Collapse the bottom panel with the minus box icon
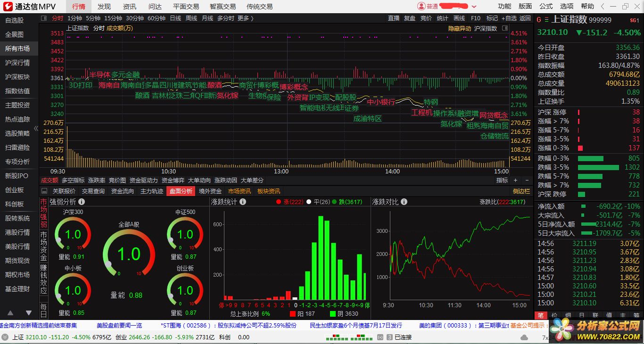This screenshot has width=644, height=344. tap(44, 191)
